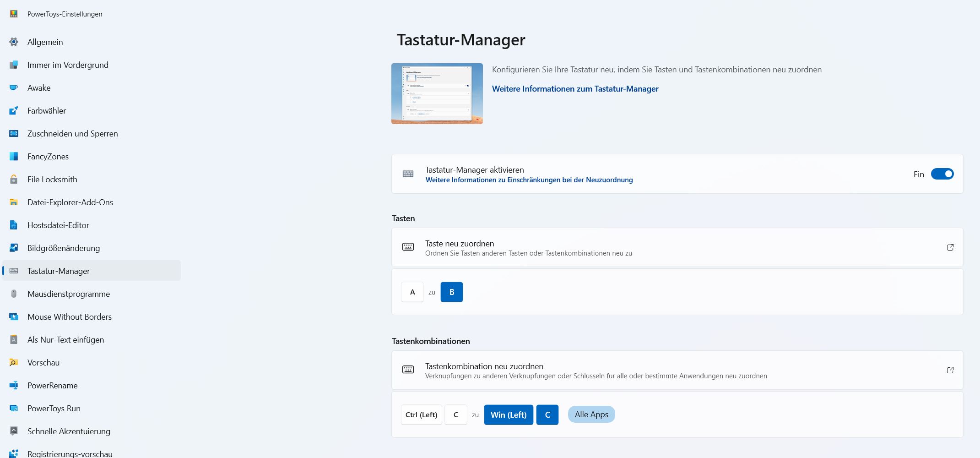Click the Awake coffee cup icon
This screenshot has width=980, height=458.
(14, 87)
